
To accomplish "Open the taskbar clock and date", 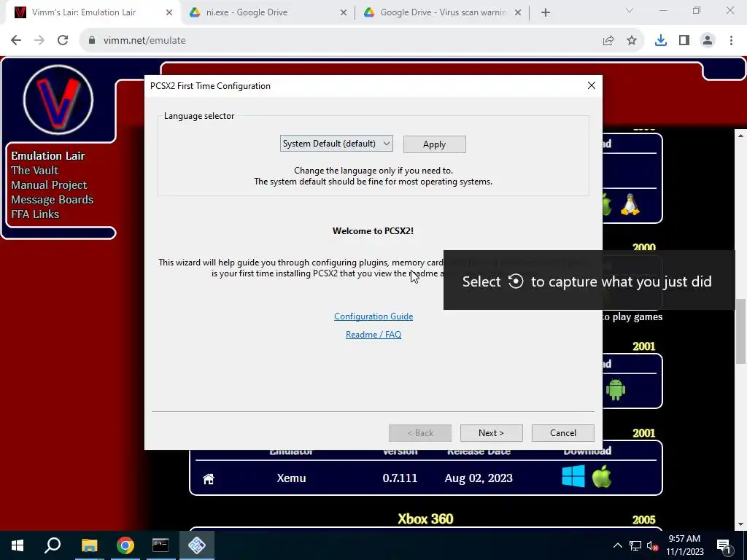I will (684, 545).
